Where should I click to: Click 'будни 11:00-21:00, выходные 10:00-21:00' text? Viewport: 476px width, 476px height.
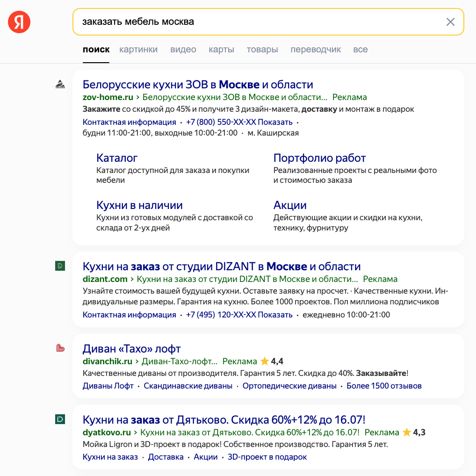click(x=160, y=133)
